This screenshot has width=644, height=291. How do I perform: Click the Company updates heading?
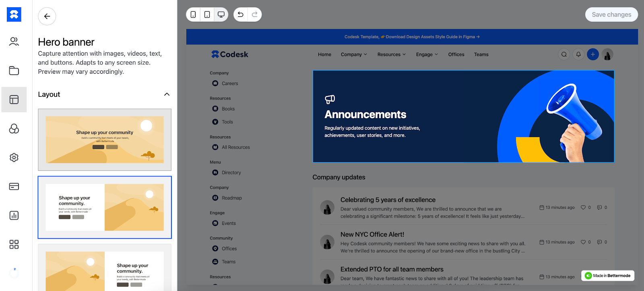tap(339, 177)
